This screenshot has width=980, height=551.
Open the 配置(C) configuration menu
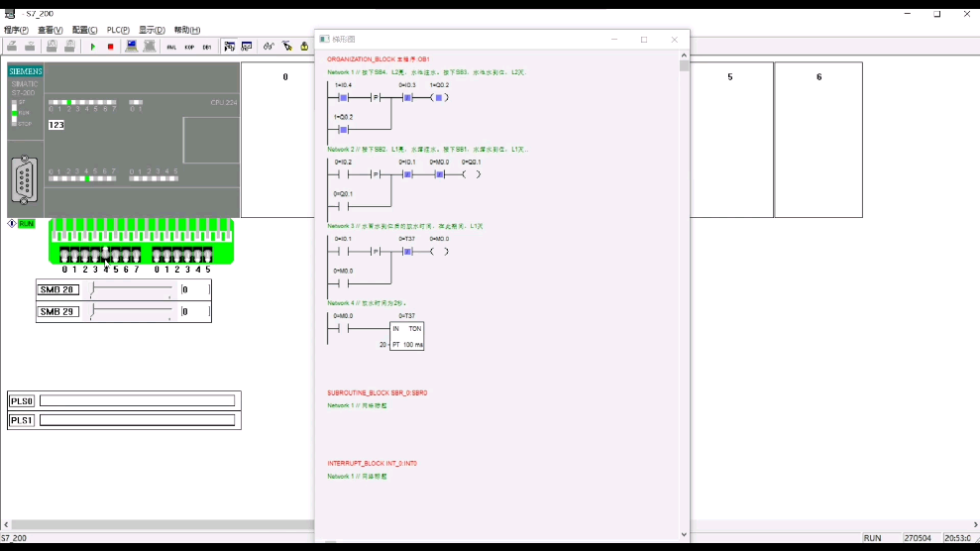(x=85, y=31)
